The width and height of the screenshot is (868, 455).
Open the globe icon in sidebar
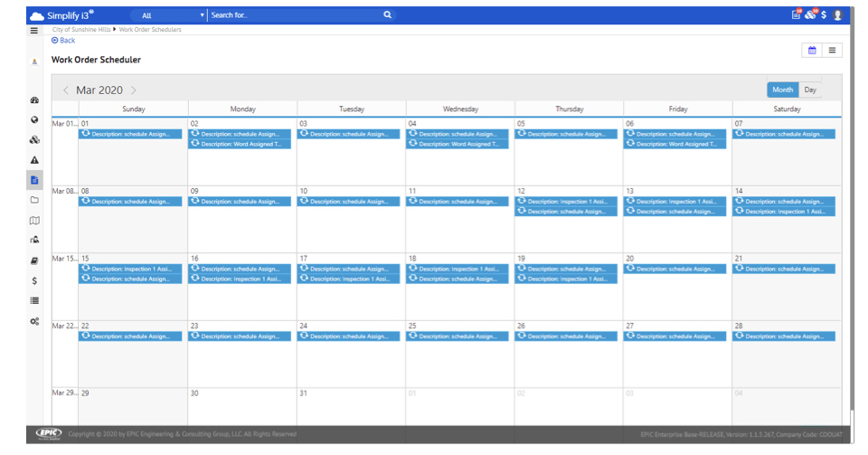tap(34, 120)
